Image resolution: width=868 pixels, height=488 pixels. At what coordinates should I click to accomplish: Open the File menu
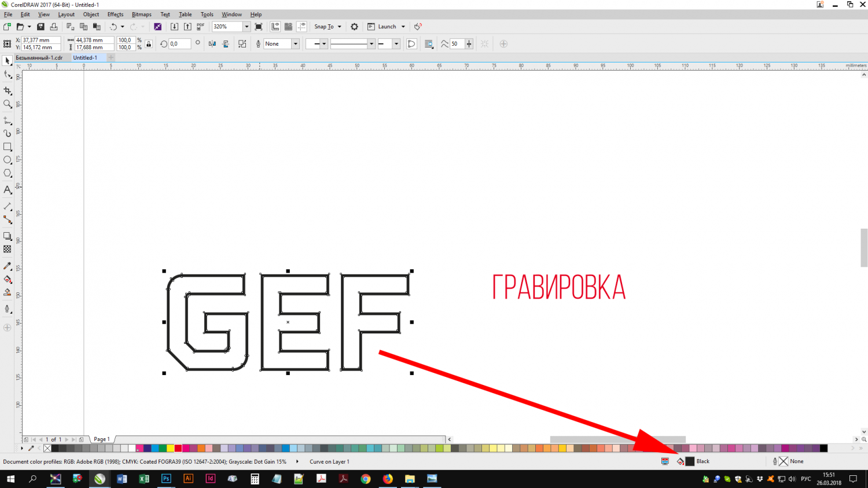[x=8, y=14]
